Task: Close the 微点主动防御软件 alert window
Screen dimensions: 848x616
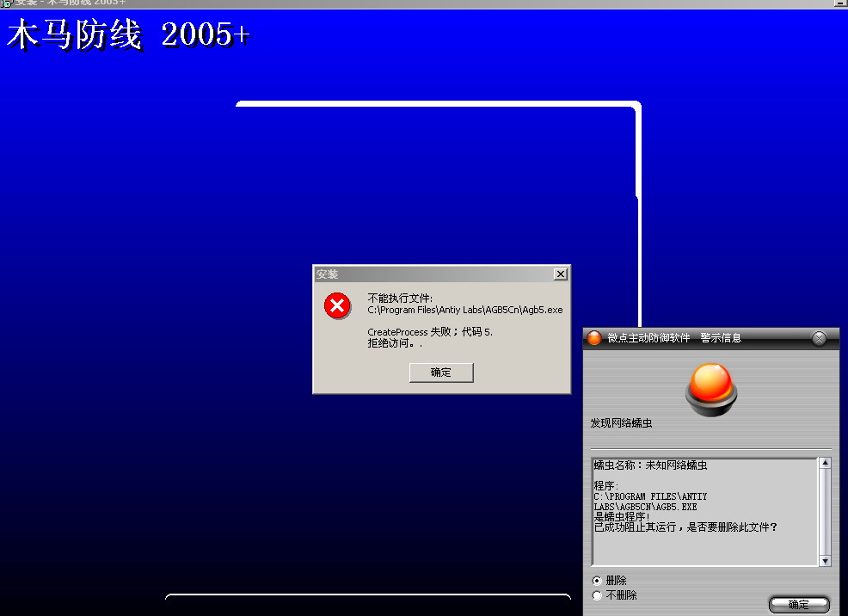Action: coord(819,338)
